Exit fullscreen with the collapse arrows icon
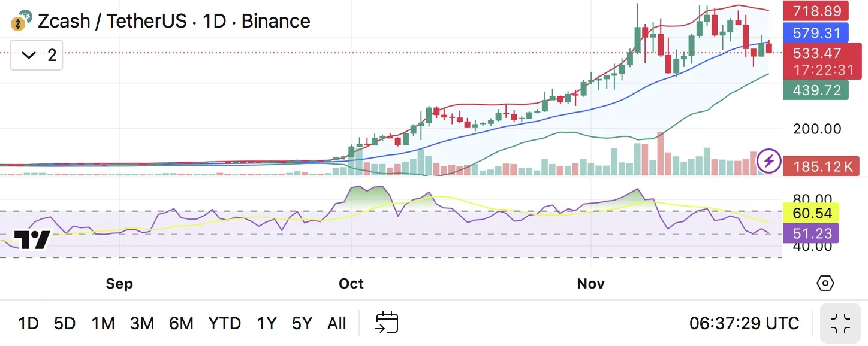 tap(840, 323)
